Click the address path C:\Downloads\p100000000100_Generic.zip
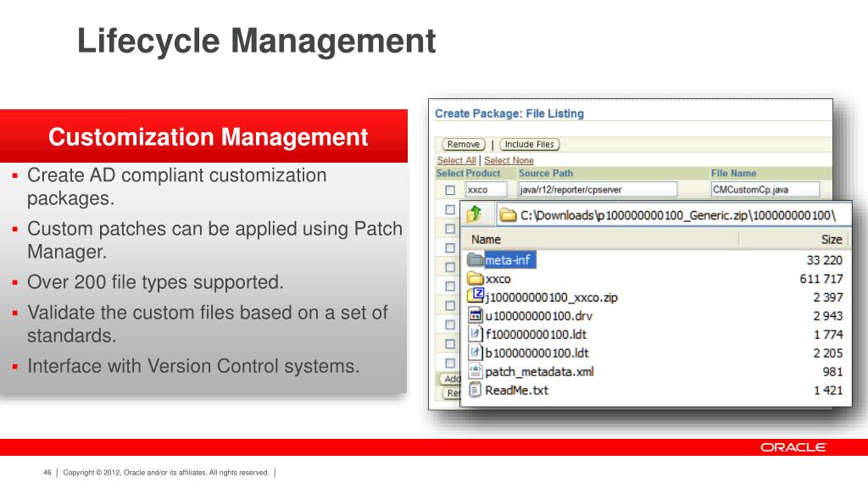 tap(677, 215)
